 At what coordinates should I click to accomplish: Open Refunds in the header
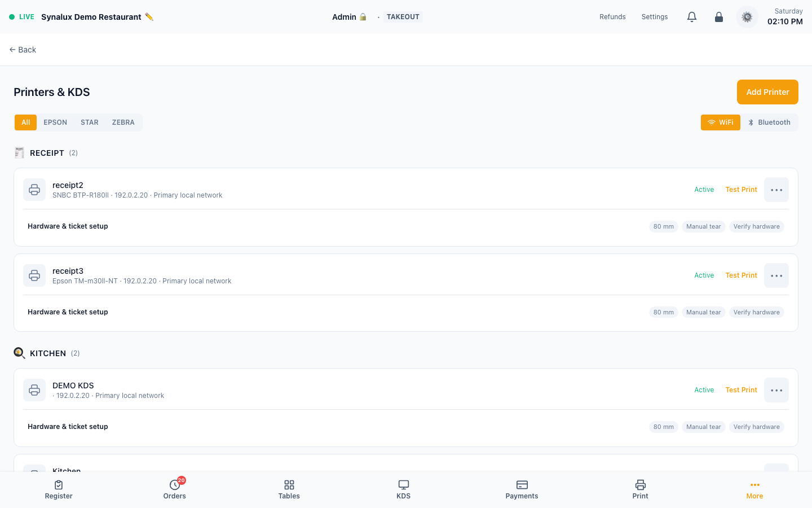[612, 17]
